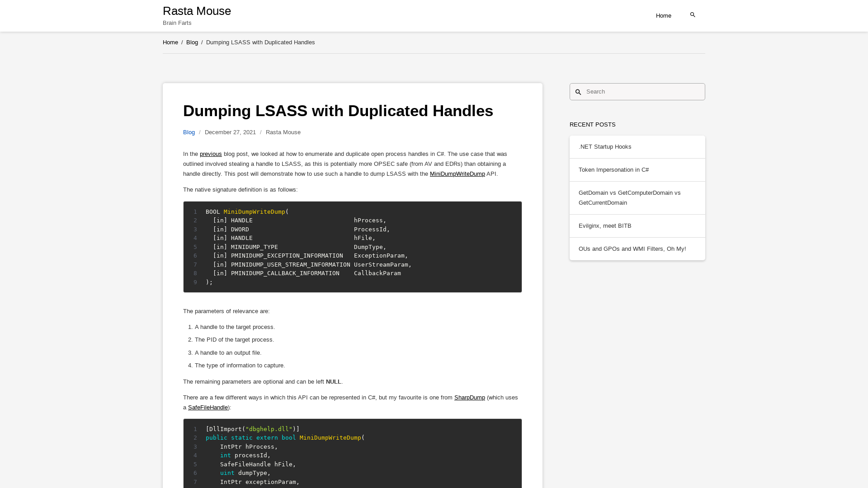Click 'The type of information to capture.' item

point(240,366)
